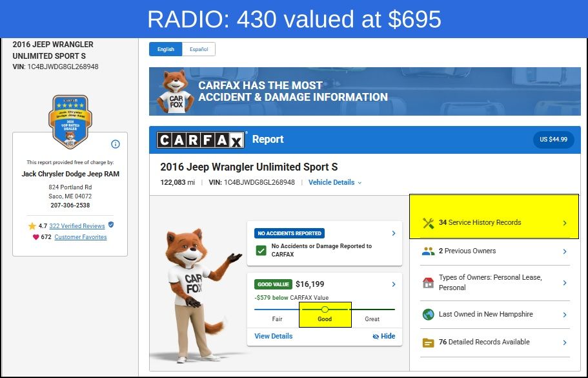Open 34 Service History Records row

(494, 222)
